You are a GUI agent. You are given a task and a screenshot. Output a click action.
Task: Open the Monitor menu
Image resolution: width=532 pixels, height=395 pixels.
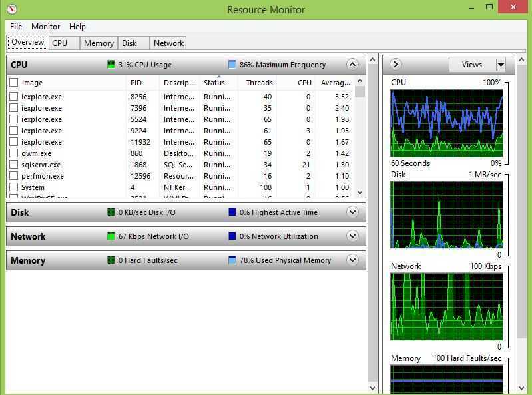point(45,27)
